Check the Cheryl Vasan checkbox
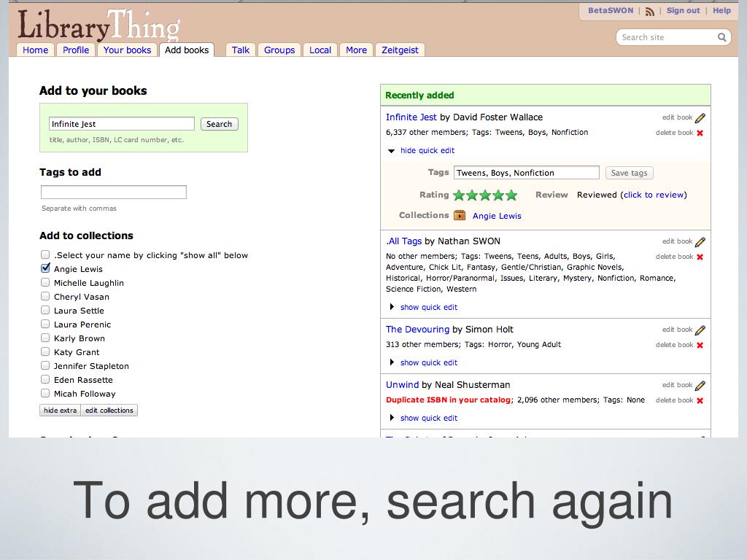This screenshot has height=560, width=747. pos(45,296)
